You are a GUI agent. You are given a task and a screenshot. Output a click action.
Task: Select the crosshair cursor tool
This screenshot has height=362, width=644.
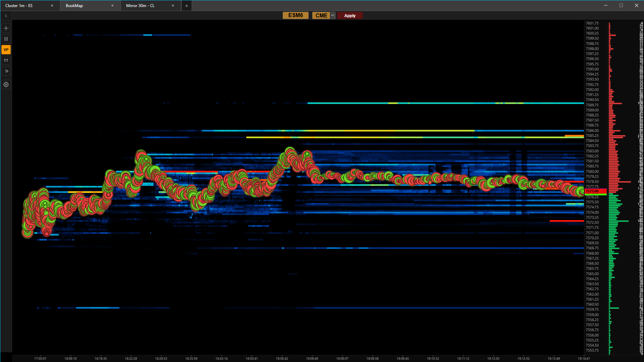(6, 28)
